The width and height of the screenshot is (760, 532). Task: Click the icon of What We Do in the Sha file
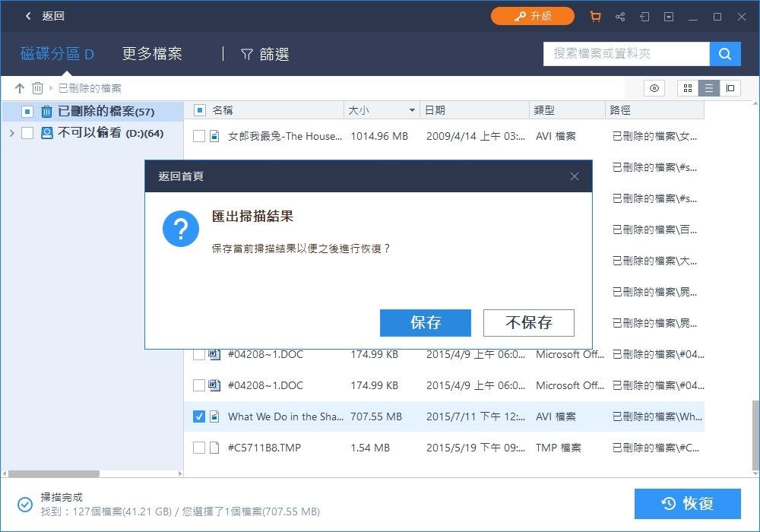point(214,416)
